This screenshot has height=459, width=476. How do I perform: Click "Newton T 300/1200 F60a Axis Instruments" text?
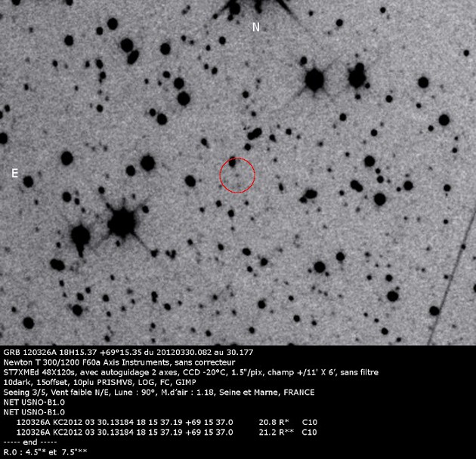coord(87,362)
